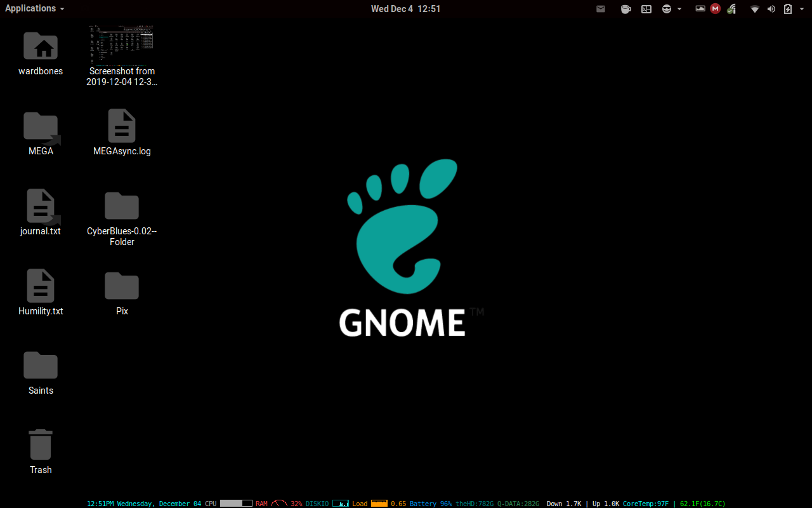Click the Load graph in Conky bar
This screenshot has width=812, height=508.
point(379,503)
